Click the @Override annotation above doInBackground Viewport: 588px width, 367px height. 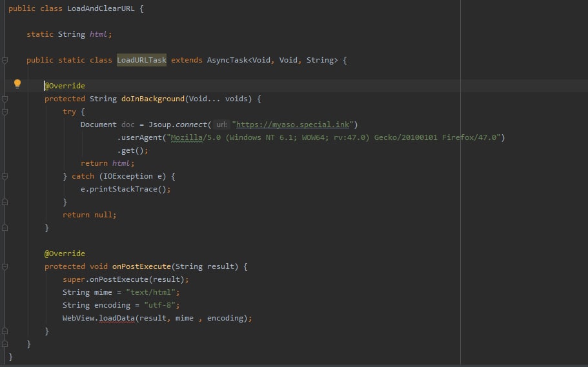tap(65, 86)
